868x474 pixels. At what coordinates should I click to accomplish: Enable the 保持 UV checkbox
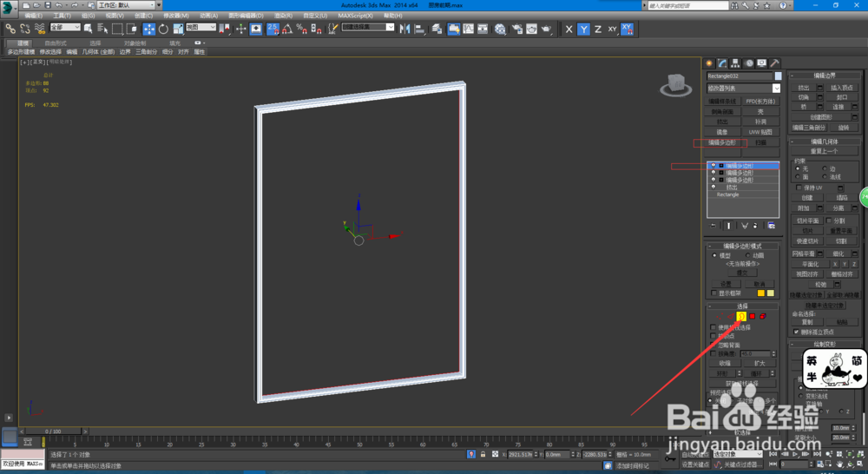click(799, 188)
